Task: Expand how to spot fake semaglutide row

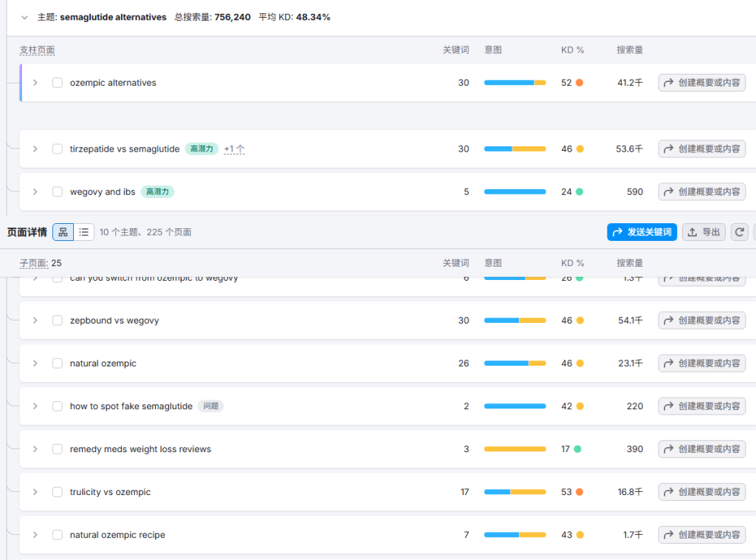Action: 35,406
